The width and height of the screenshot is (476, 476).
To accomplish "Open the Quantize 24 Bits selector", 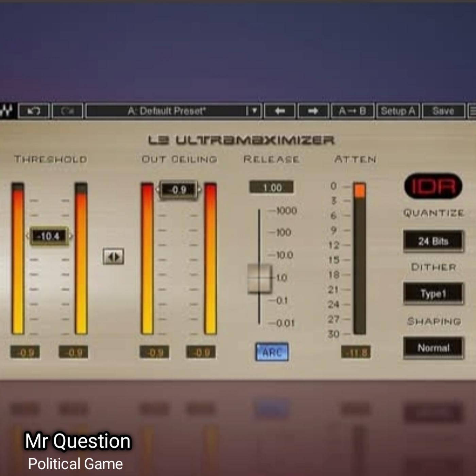I will 434,241.
